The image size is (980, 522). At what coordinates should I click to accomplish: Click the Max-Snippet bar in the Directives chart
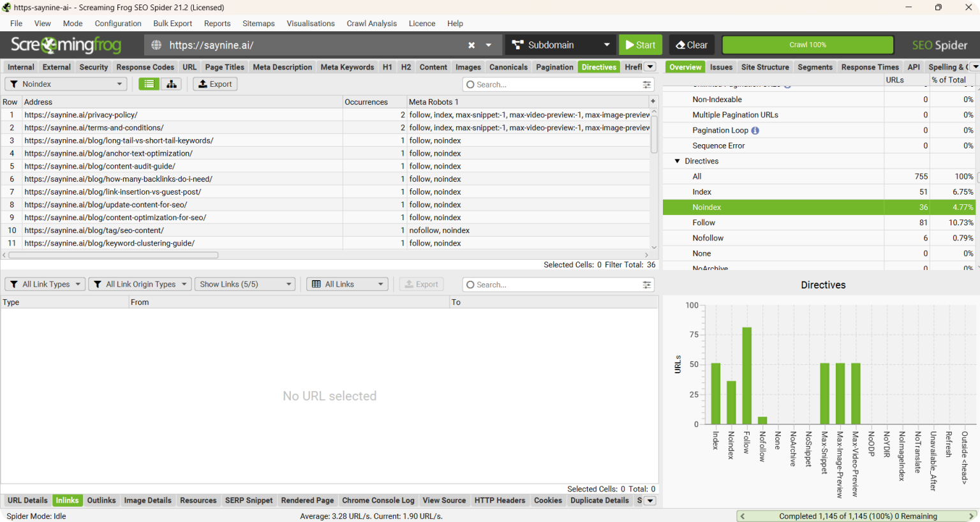click(x=824, y=394)
